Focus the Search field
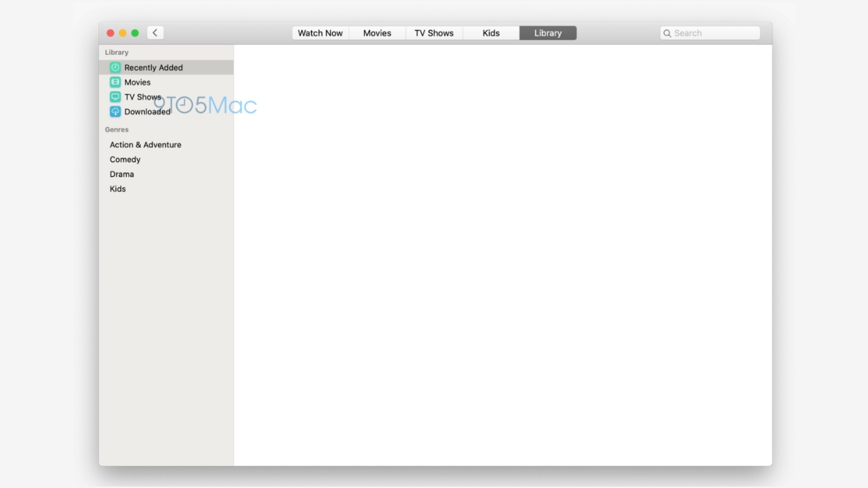Viewport: 868px width, 488px height. pos(710,33)
